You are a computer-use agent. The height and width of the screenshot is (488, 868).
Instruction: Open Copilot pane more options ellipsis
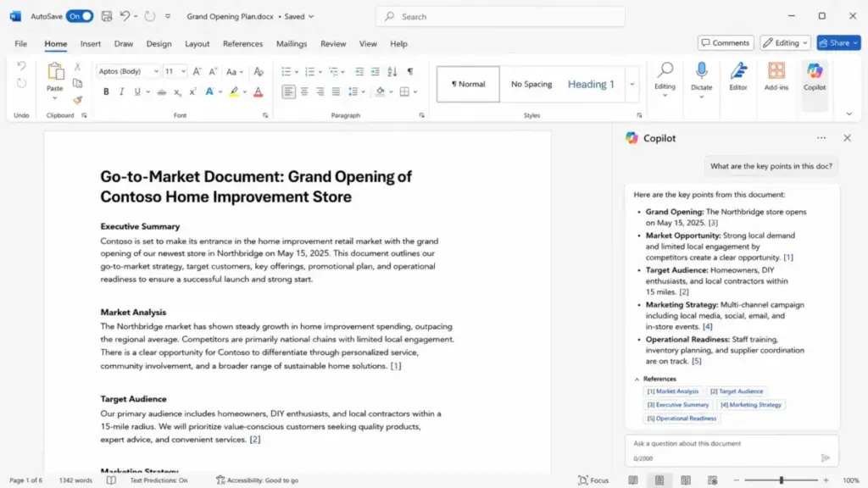[x=821, y=138]
